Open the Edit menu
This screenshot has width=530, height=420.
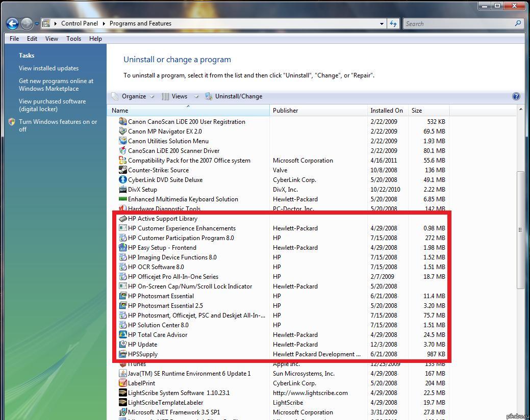(32, 39)
